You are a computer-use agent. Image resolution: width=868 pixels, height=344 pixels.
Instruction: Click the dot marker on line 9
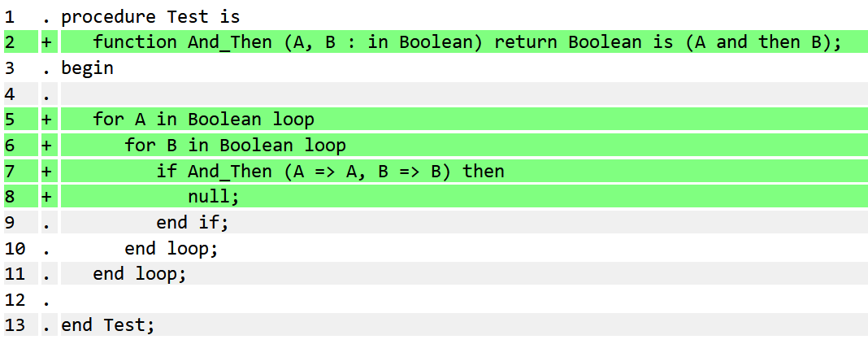47,223
